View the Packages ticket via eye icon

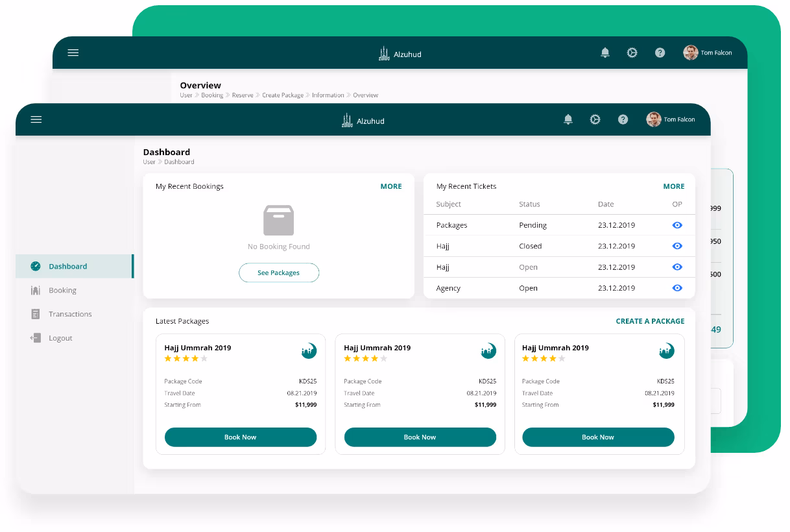[677, 225]
